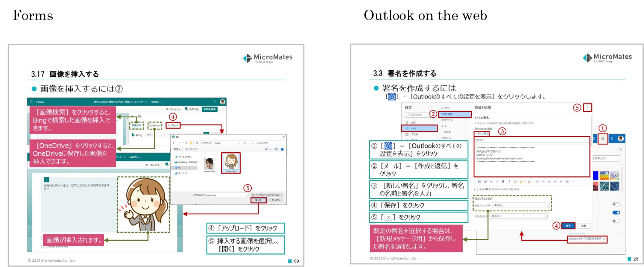Toggle the preview pane icon in file dialog

click(276, 149)
